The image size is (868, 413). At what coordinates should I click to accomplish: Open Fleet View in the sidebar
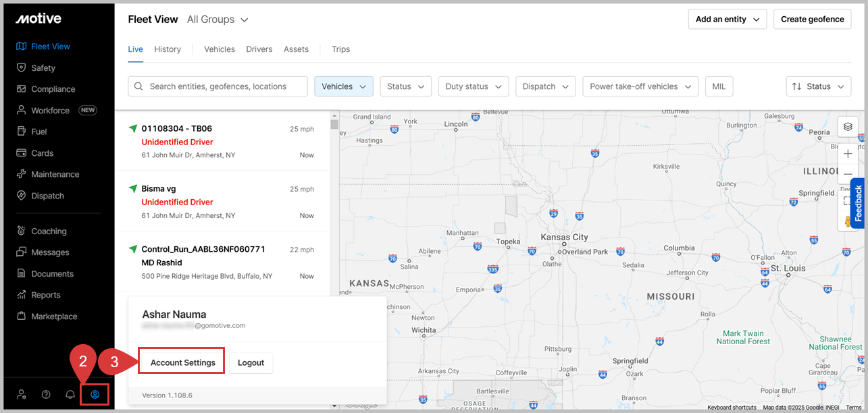point(43,47)
